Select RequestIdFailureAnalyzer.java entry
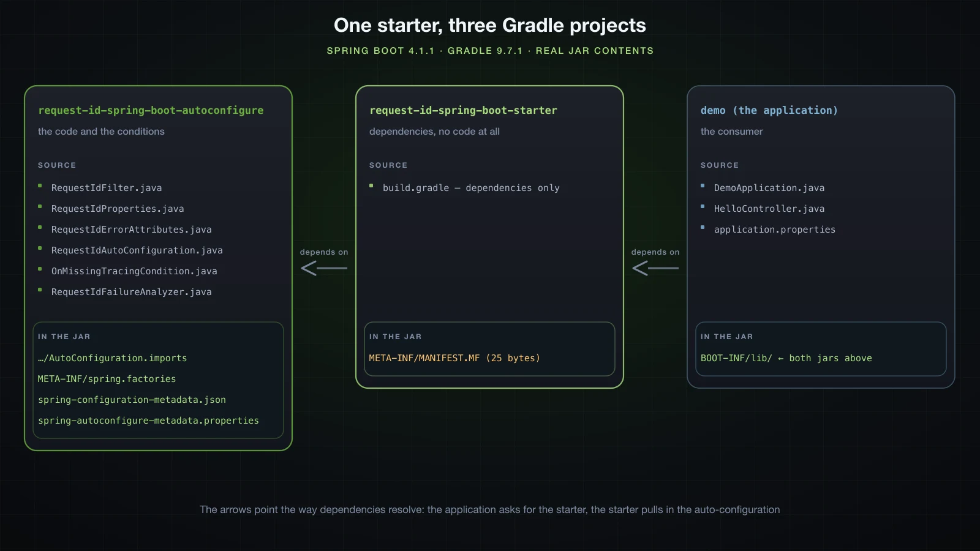The image size is (980, 551). coord(132,292)
